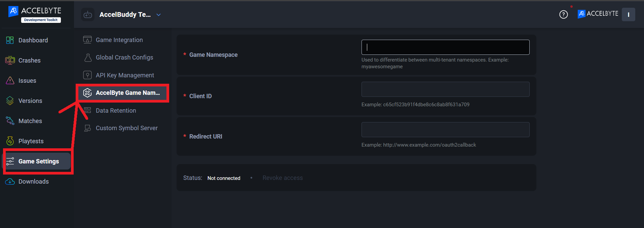Click the Game Settings sliders icon
Screen dimensions: 644x228
(10, 161)
